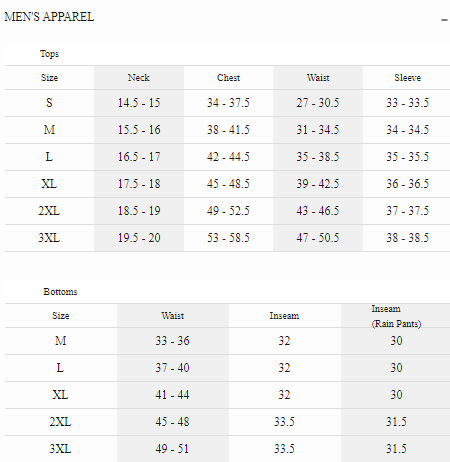The image size is (450, 462).
Task: Collapse the Men's Apparel section minus icon
Action: click(444, 20)
